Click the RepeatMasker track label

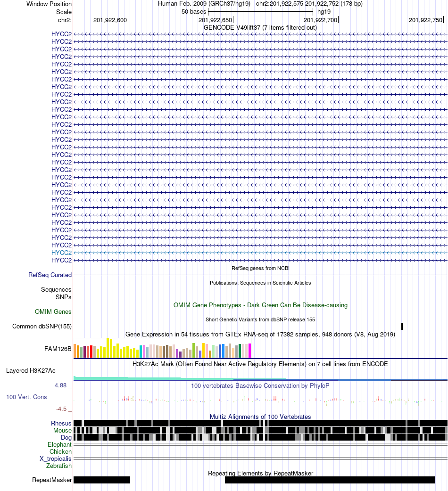click(x=52, y=480)
